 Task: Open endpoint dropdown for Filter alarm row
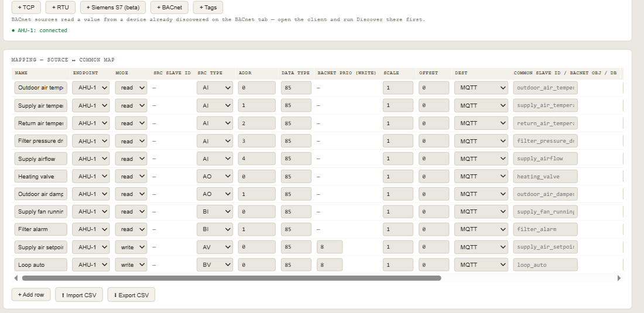[x=91, y=229]
